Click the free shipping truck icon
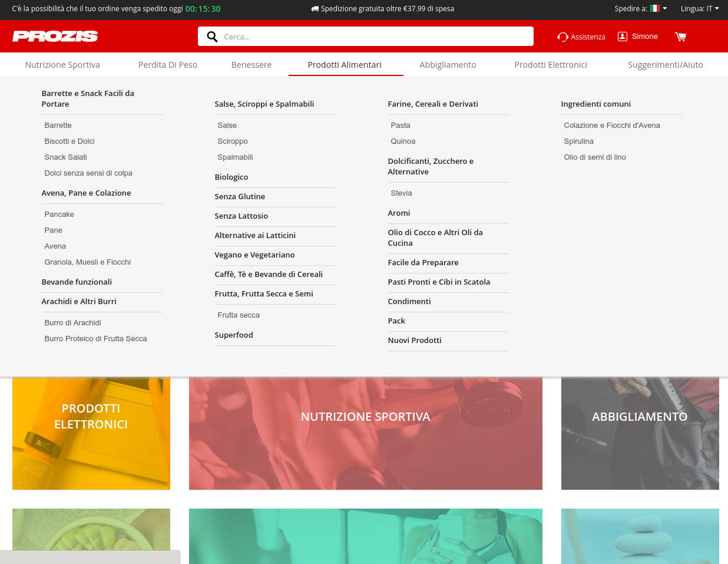The height and width of the screenshot is (564, 728). coord(315,9)
